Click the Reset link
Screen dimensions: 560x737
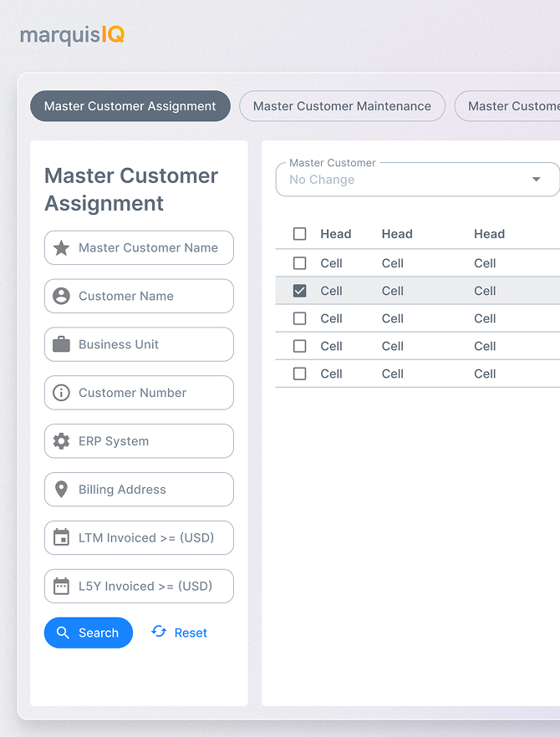[180, 633]
